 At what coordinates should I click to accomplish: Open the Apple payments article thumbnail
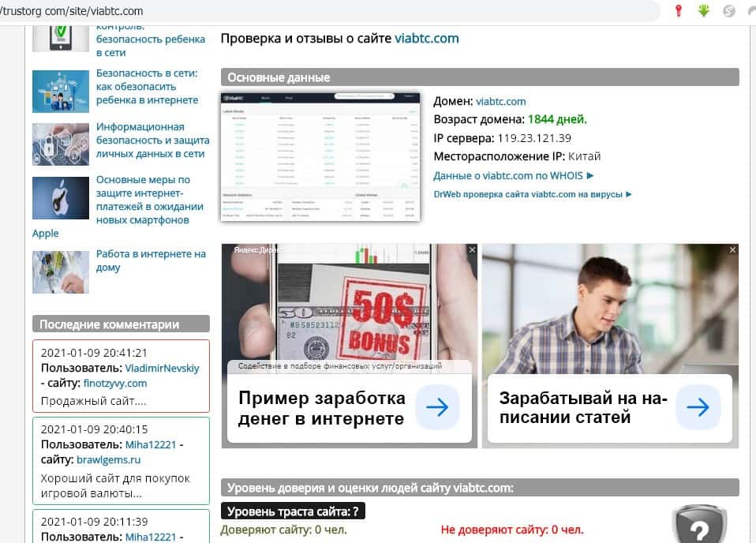coord(61,198)
